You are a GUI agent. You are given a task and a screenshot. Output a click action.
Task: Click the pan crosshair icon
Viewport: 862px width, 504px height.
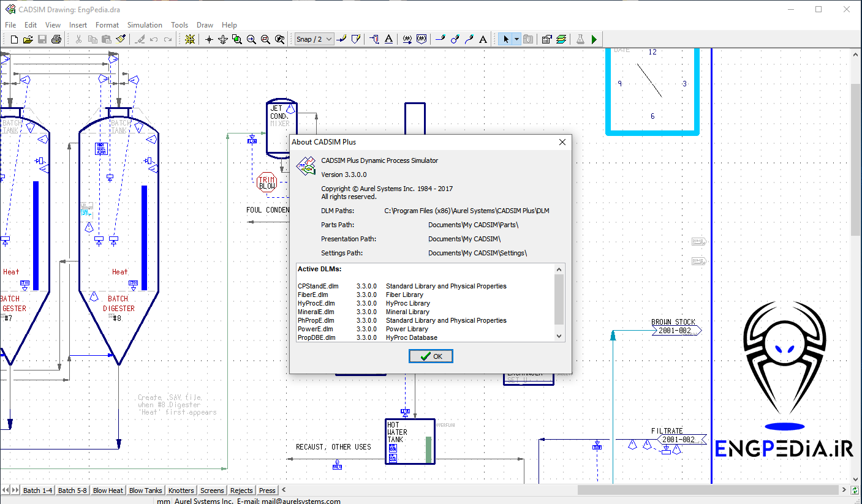209,39
